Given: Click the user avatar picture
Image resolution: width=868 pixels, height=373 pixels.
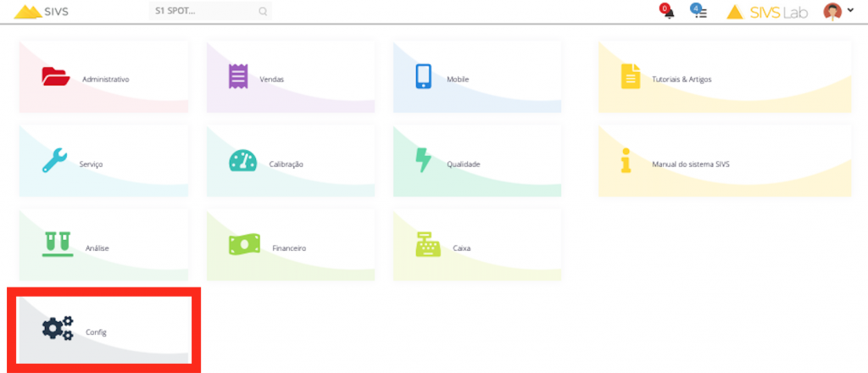Looking at the screenshot, I should pos(832,12).
